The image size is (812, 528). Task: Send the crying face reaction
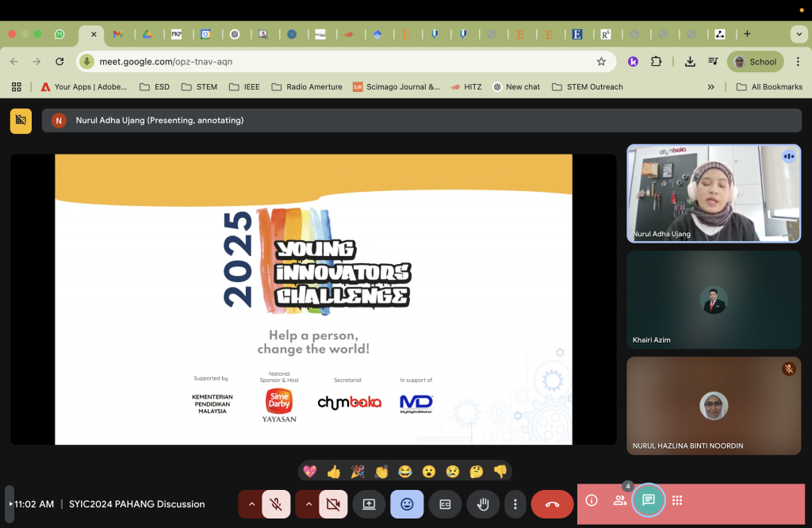pos(453,471)
